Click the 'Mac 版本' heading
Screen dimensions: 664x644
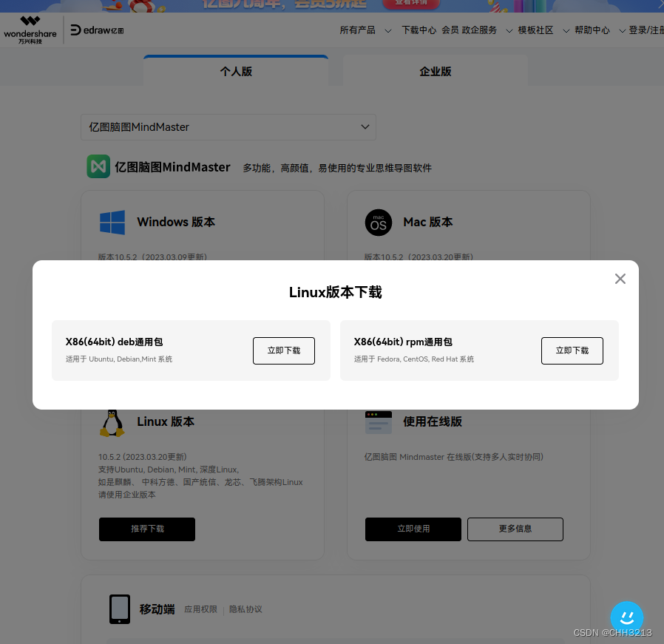[427, 222]
